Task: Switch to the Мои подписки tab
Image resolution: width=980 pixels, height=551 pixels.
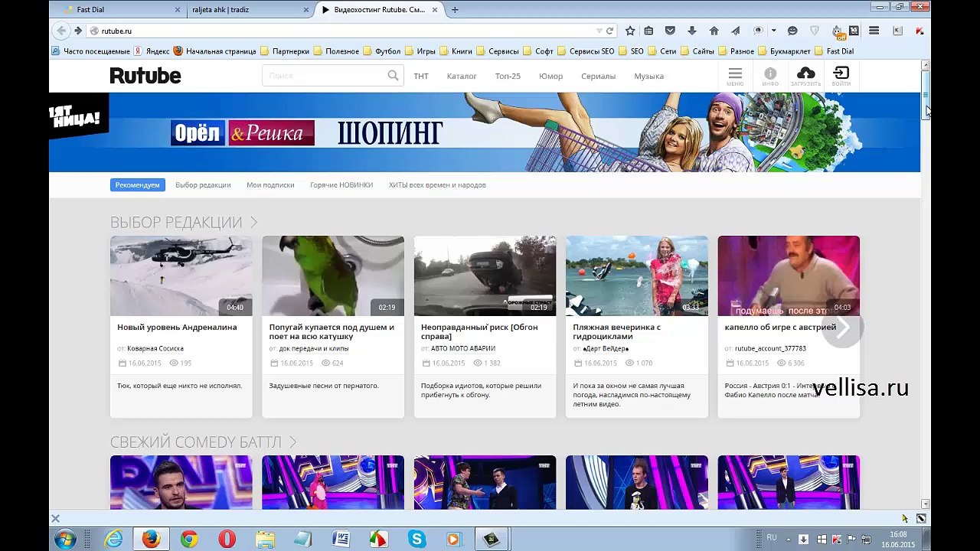Action: (270, 185)
